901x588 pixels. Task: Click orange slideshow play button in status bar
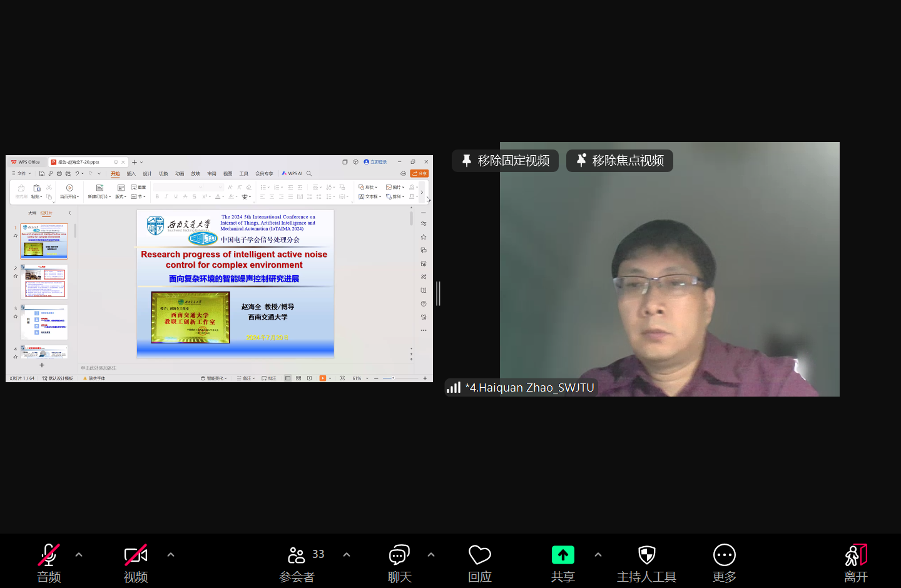(x=323, y=378)
